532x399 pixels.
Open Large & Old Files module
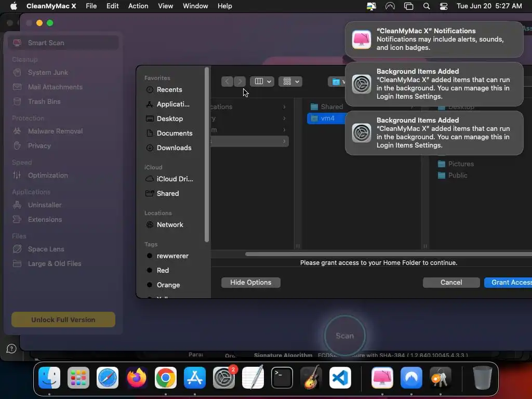54,263
